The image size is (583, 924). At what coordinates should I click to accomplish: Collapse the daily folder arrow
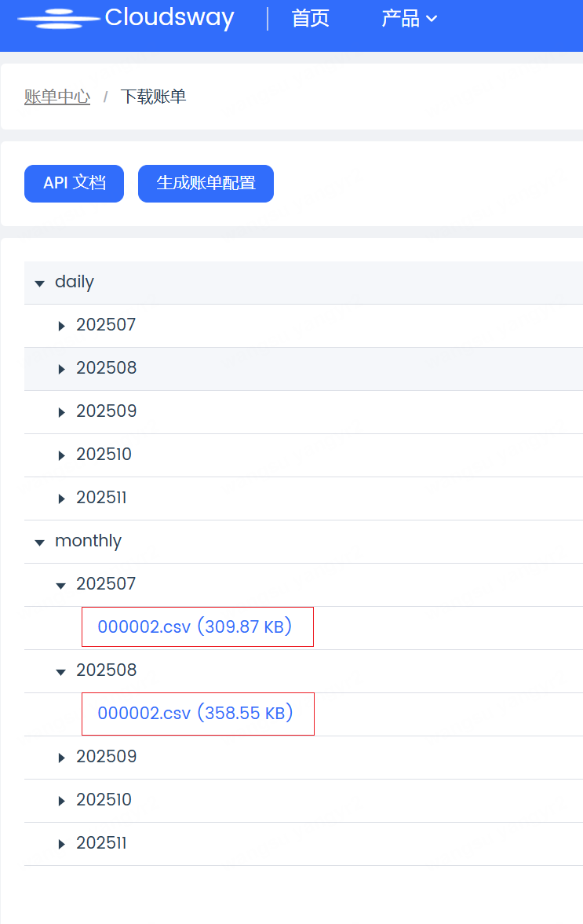[x=39, y=283]
